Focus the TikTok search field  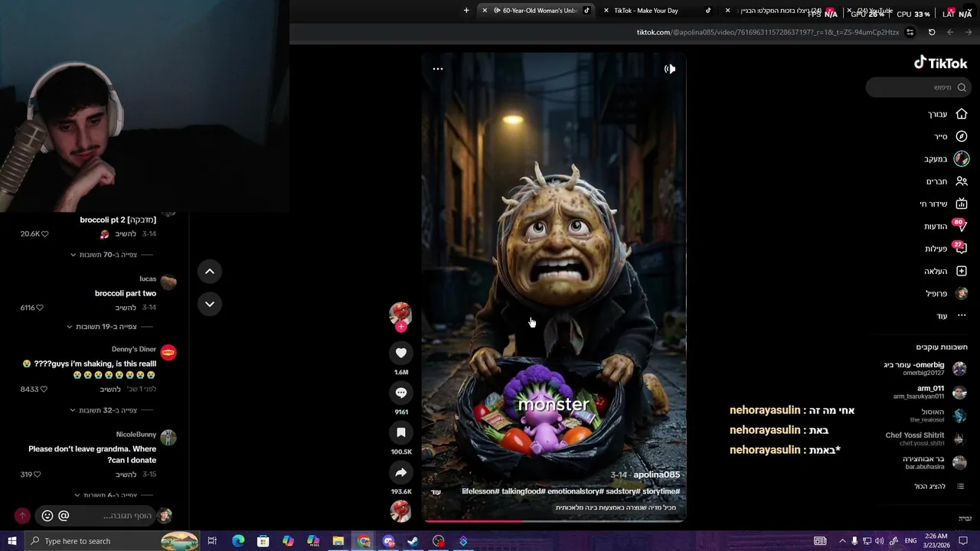917,87
